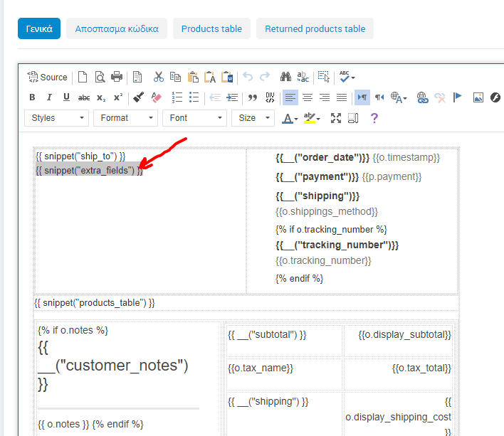Screen dimensions: 504x436
Task: Open About CKEditor help icon
Action: (x=374, y=118)
